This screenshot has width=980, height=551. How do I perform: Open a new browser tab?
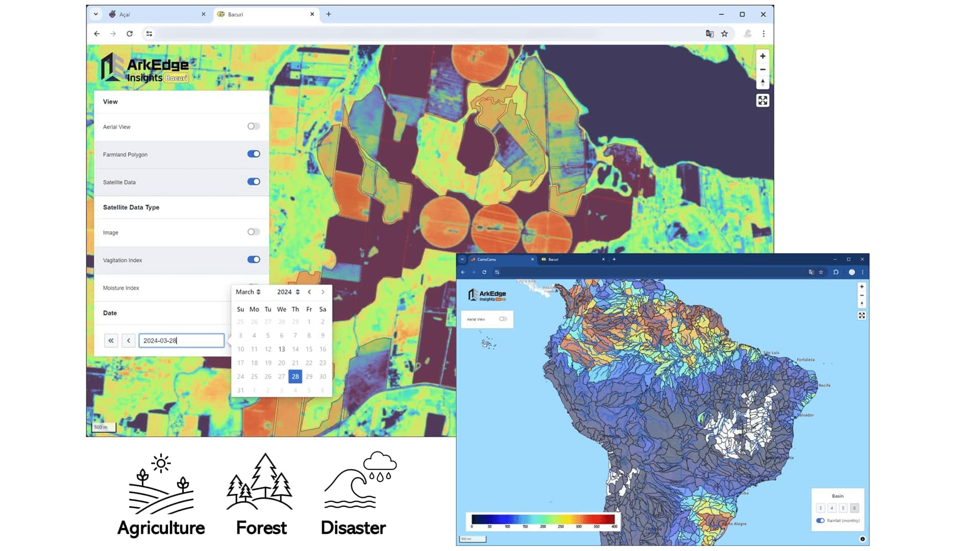click(x=329, y=14)
